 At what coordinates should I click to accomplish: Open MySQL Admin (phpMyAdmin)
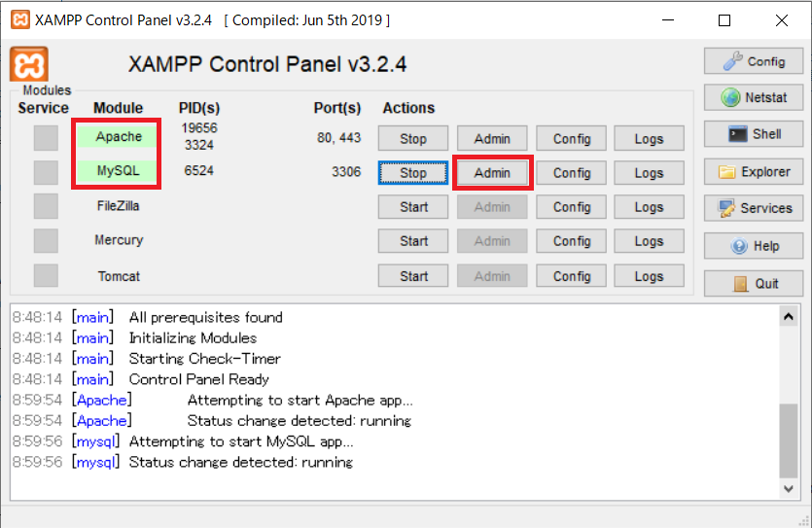point(492,173)
